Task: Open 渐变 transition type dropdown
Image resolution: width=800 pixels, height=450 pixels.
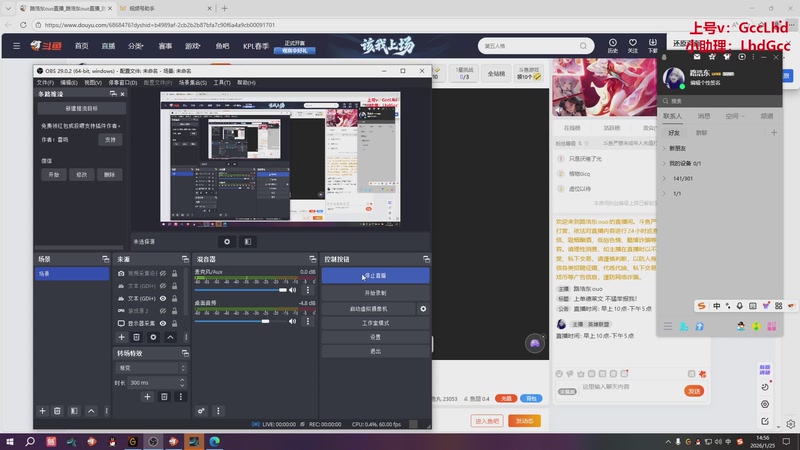Action: point(151,368)
